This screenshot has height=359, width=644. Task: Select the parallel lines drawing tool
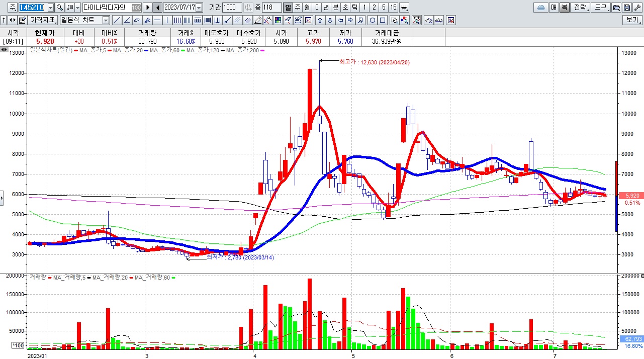(237, 20)
